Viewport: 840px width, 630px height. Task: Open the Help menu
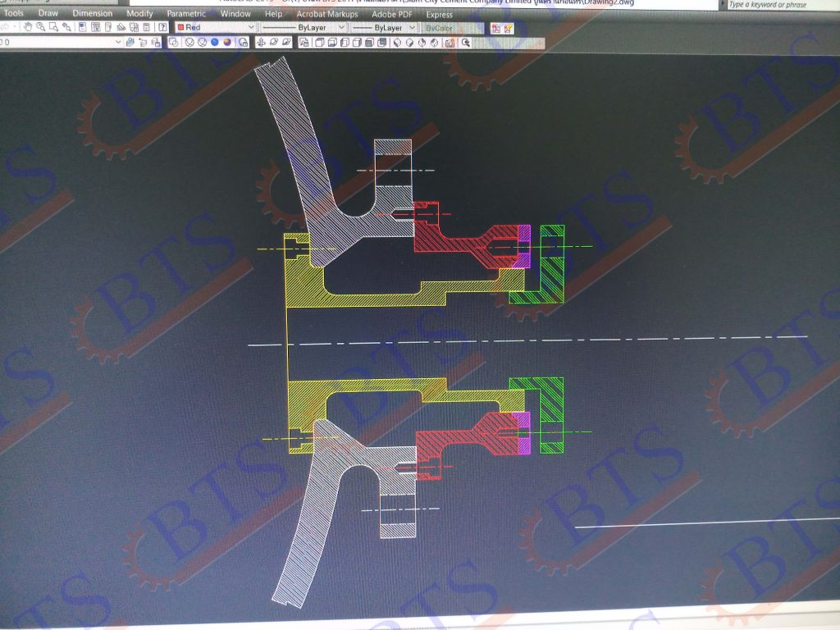tap(273, 13)
